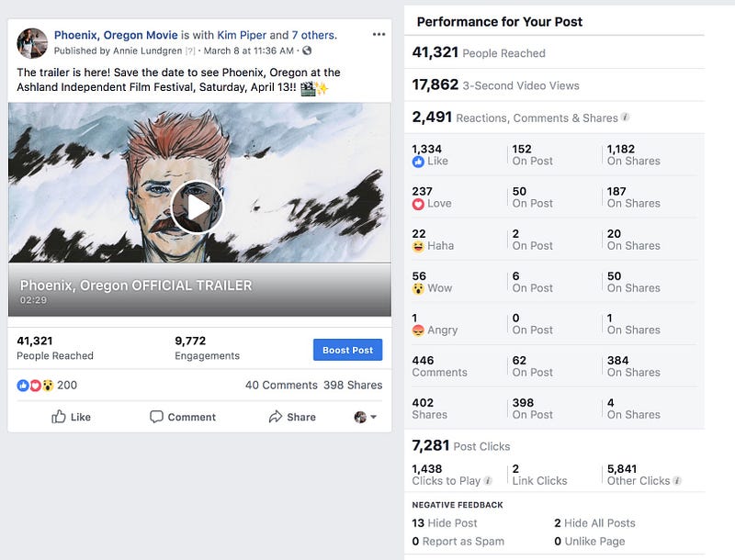The image size is (735, 560).
Task: Click the '187 On Shares' love count
Action: coord(634,197)
